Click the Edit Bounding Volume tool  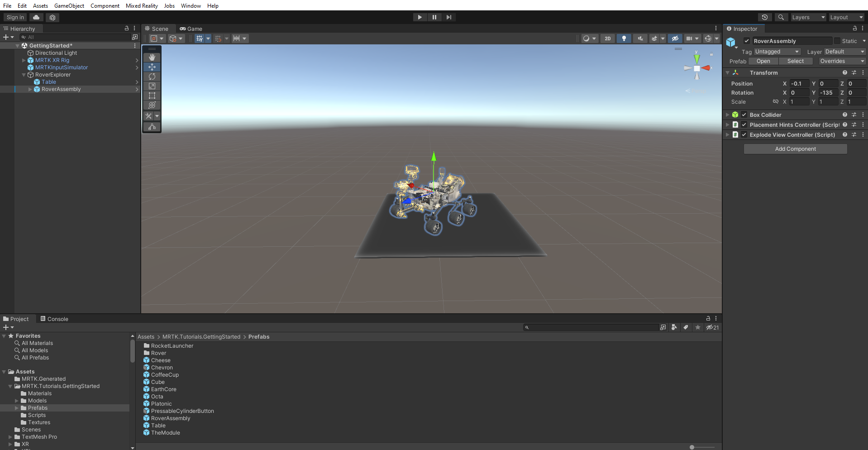pyautogui.click(x=152, y=127)
